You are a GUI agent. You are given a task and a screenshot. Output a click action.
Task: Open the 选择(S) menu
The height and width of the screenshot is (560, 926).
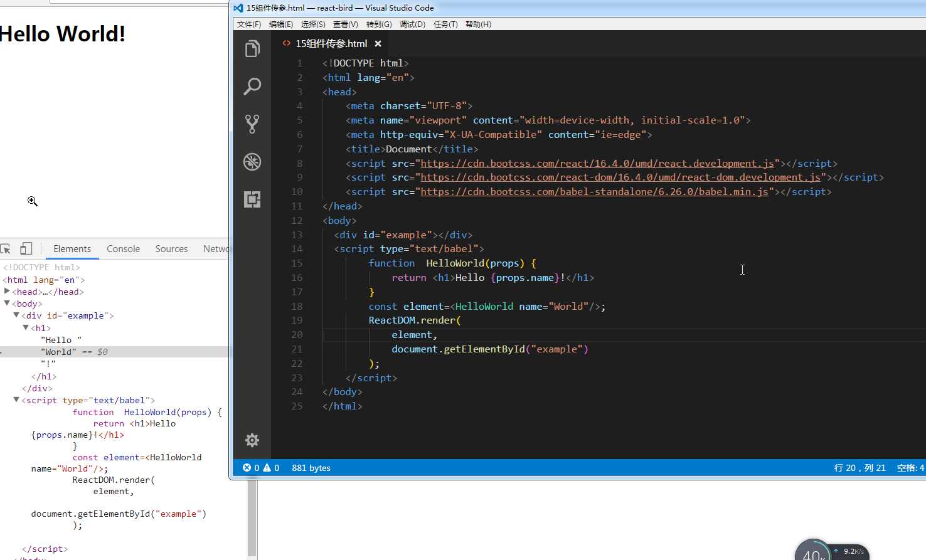coord(313,24)
